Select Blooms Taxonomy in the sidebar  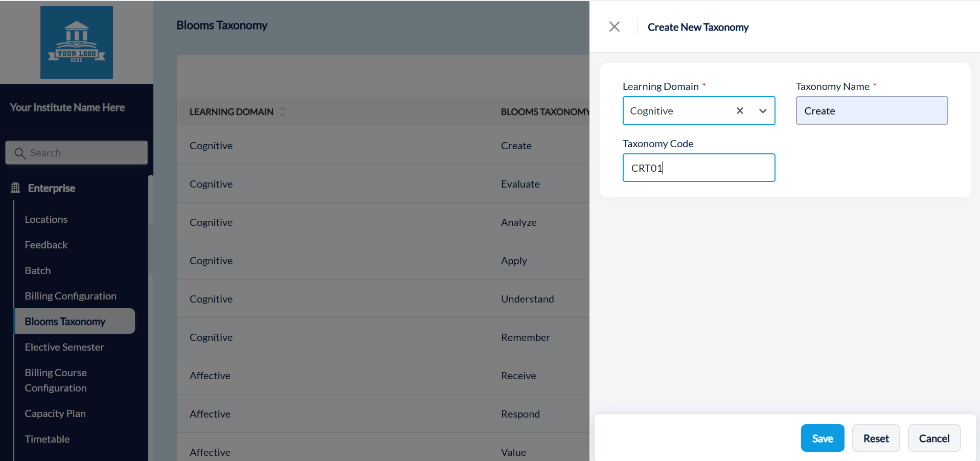pyautogui.click(x=65, y=321)
